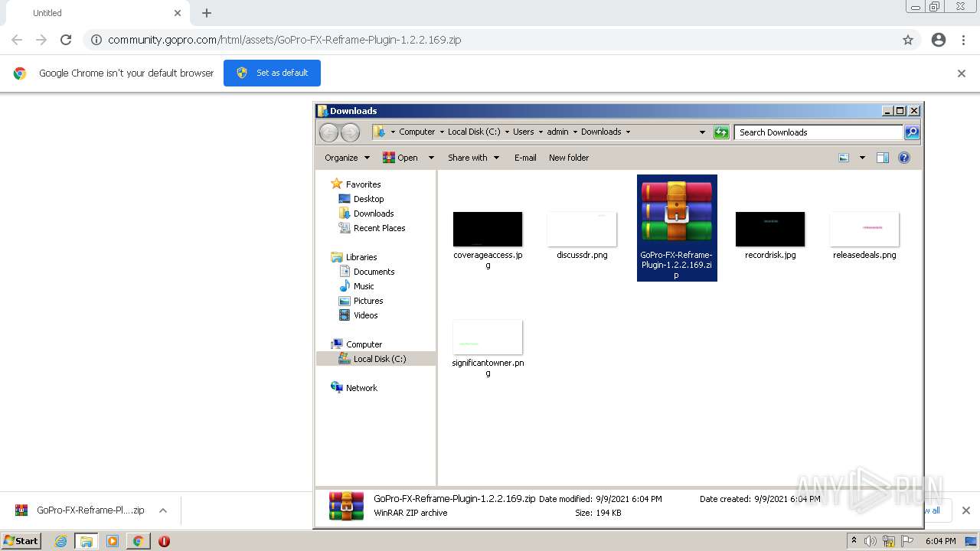
Task: Expand the Open dropdown arrow
Action: tap(431, 158)
